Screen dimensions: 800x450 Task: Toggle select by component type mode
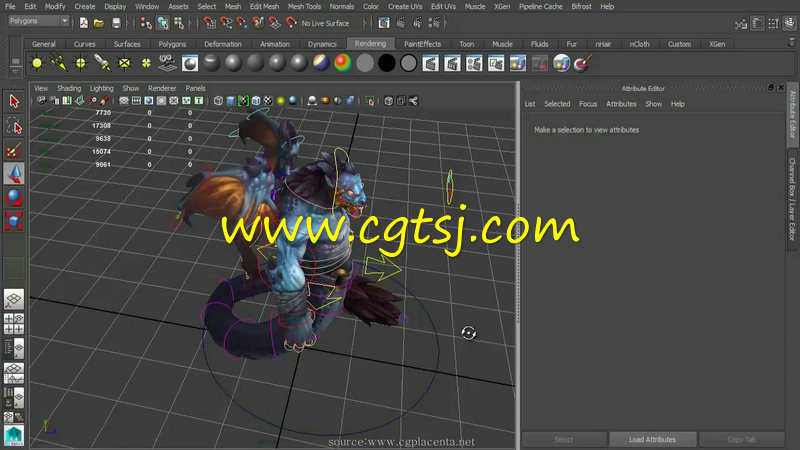tap(179, 22)
